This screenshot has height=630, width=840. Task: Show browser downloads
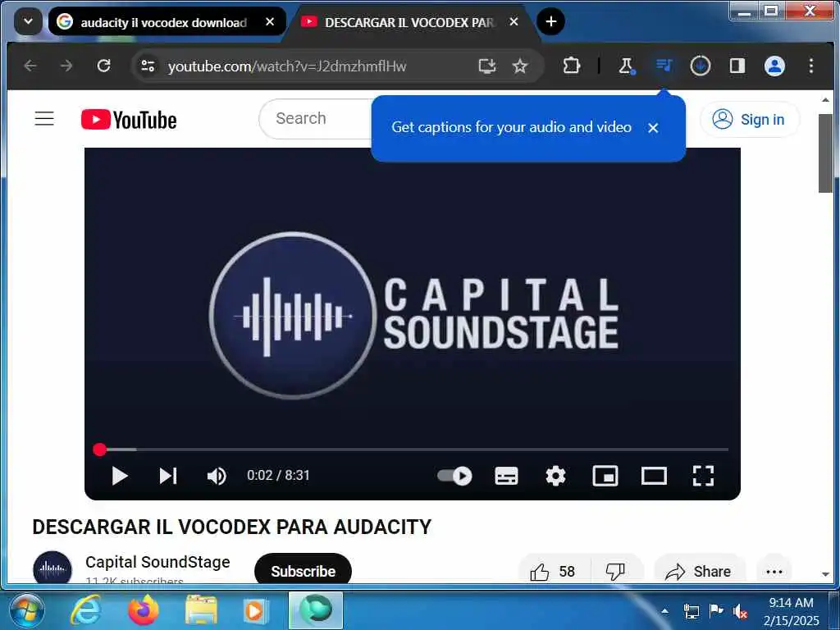point(701,66)
